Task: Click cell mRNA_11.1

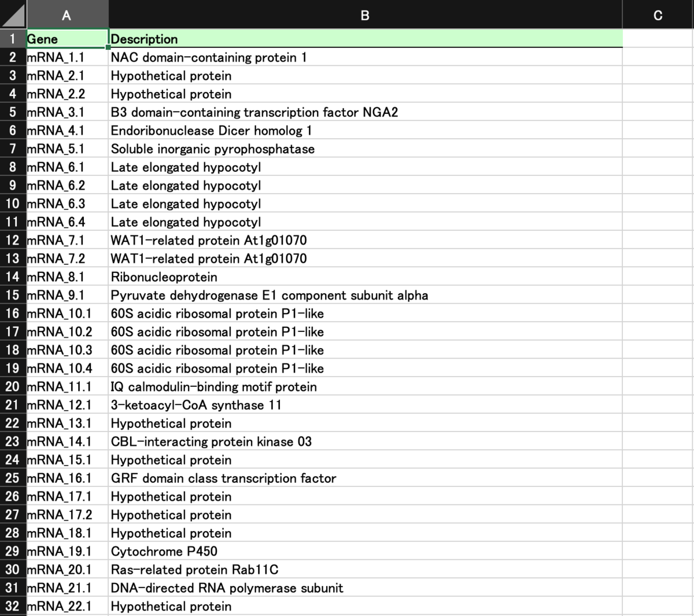Action: [67, 387]
